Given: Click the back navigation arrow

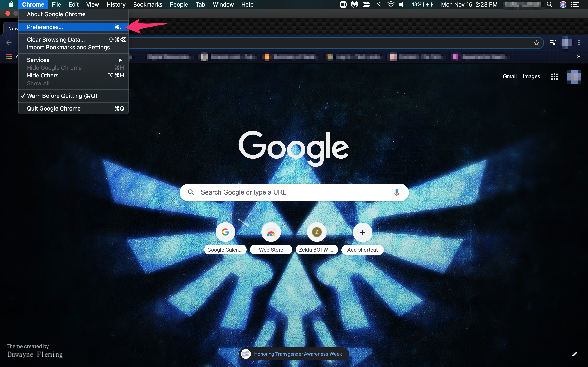Looking at the screenshot, I should pyautogui.click(x=9, y=43).
